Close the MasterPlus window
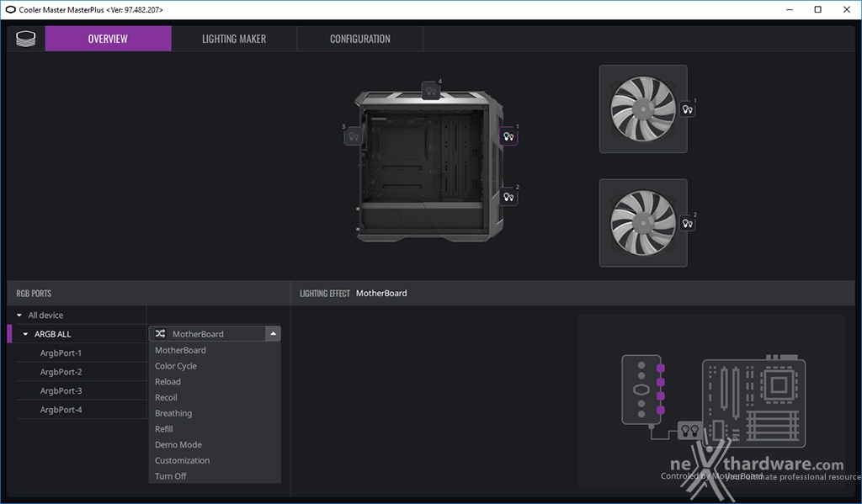862x504 pixels. pos(847,9)
